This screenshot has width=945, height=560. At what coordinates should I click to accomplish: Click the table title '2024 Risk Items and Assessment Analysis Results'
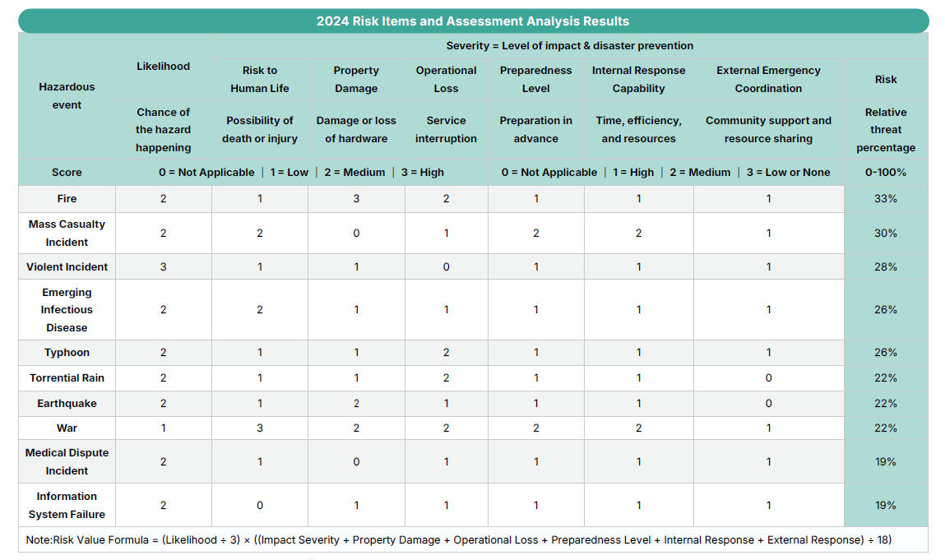point(472,21)
